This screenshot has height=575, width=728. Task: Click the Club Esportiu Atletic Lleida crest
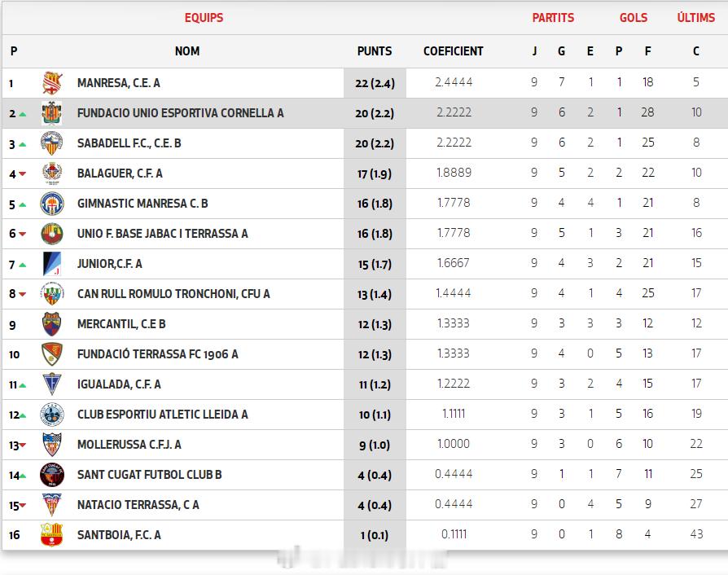[x=51, y=415]
